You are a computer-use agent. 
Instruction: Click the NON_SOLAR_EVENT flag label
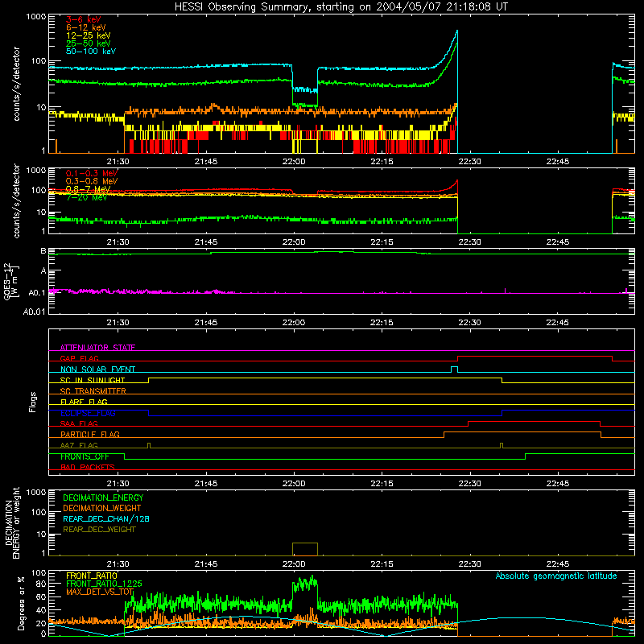point(97,369)
